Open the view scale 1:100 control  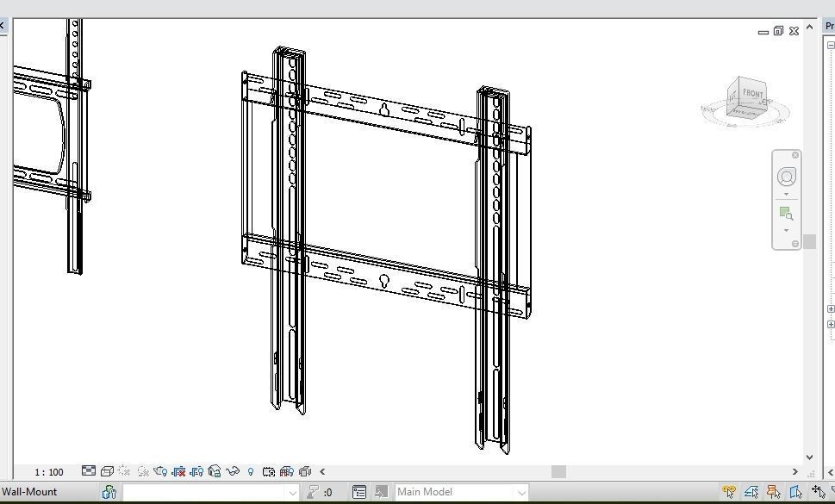click(48, 471)
